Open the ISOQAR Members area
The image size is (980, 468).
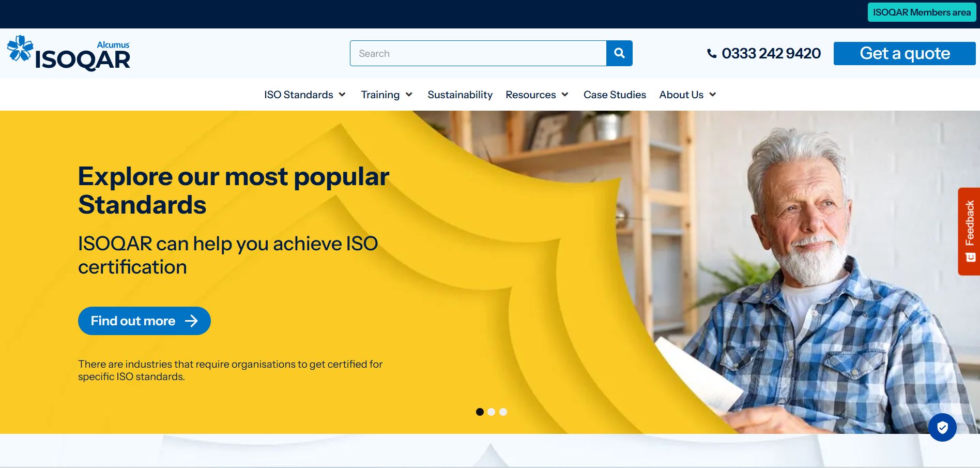click(x=922, y=12)
